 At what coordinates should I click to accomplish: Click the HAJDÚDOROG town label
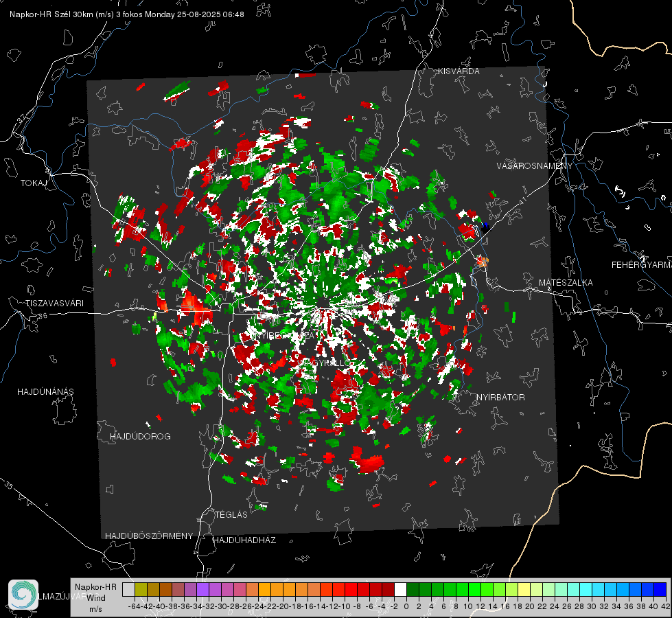click(140, 436)
